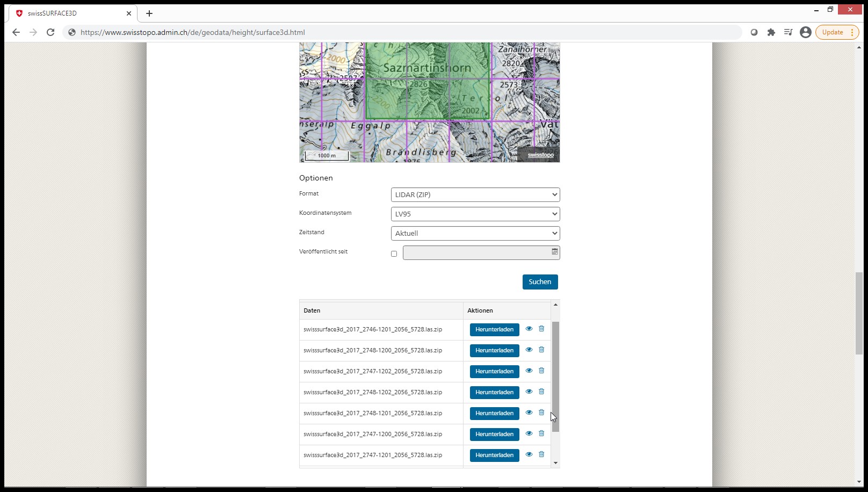Viewport: 868px width, 492px height.
Task: Close the swissSURFACE3D tab
Action: tap(129, 13)
